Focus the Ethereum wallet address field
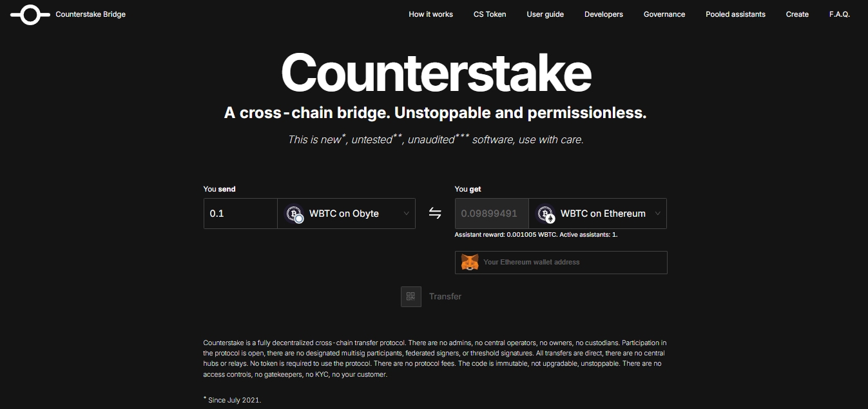 click(561, 263)
